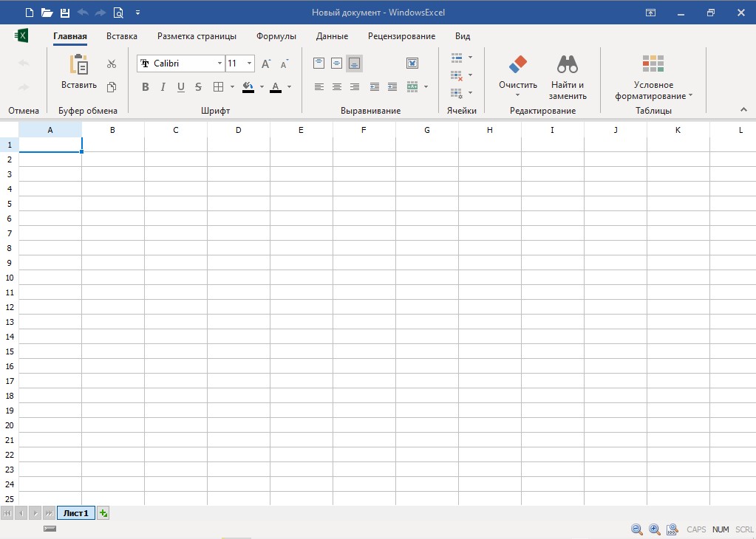Click the Очистить clear button
This screenshot has width=756, height=539.
click(518, 74)
